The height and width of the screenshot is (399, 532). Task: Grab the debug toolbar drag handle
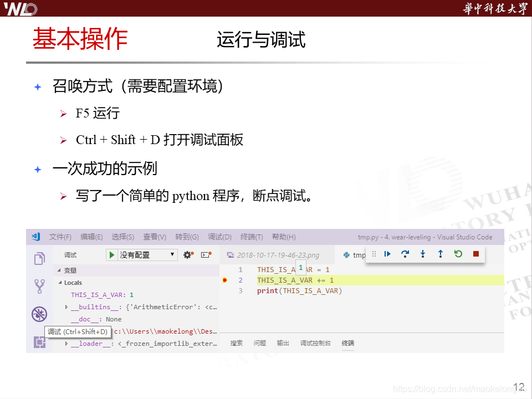(x=374, y=254)
